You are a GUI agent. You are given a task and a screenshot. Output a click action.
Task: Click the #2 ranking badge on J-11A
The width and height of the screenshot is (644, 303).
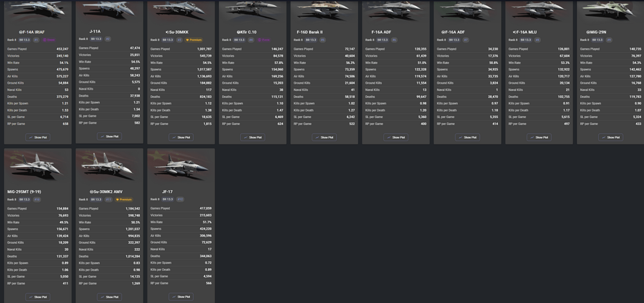(x=108, y=39)
